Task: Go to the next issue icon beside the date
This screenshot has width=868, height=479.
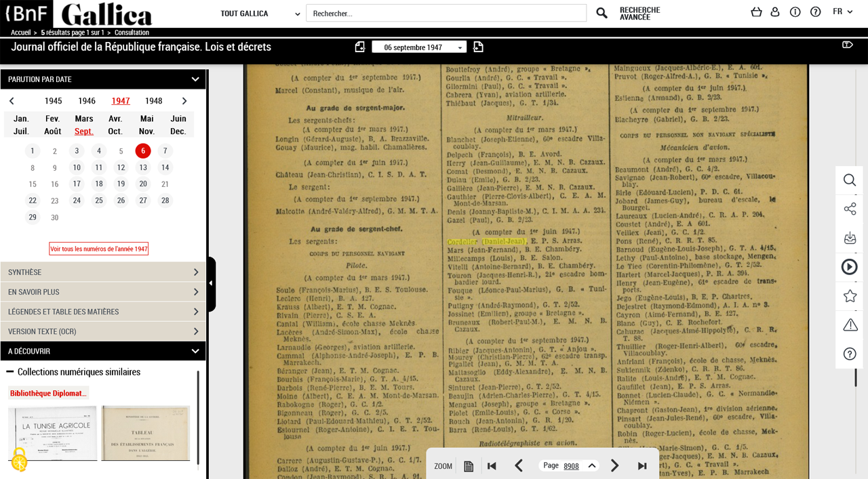Action: pos(478,47)
